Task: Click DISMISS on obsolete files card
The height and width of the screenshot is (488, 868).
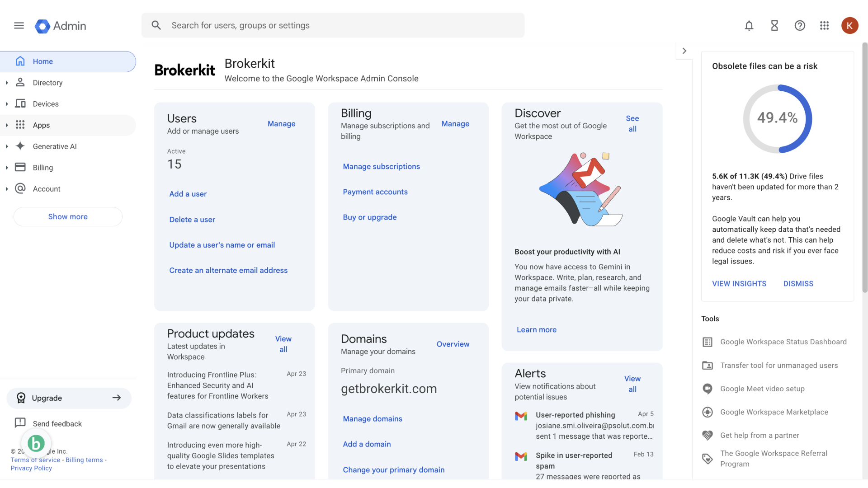Action: click(x=798, y=283)
